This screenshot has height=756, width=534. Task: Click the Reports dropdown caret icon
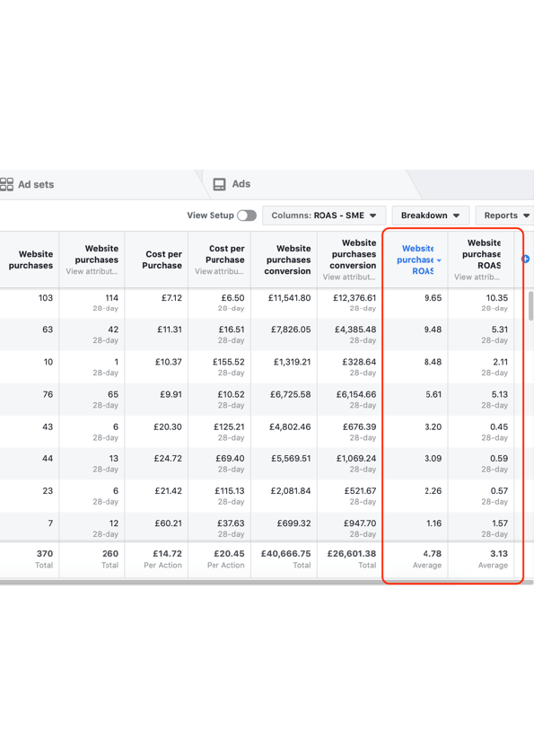point(528,215)
